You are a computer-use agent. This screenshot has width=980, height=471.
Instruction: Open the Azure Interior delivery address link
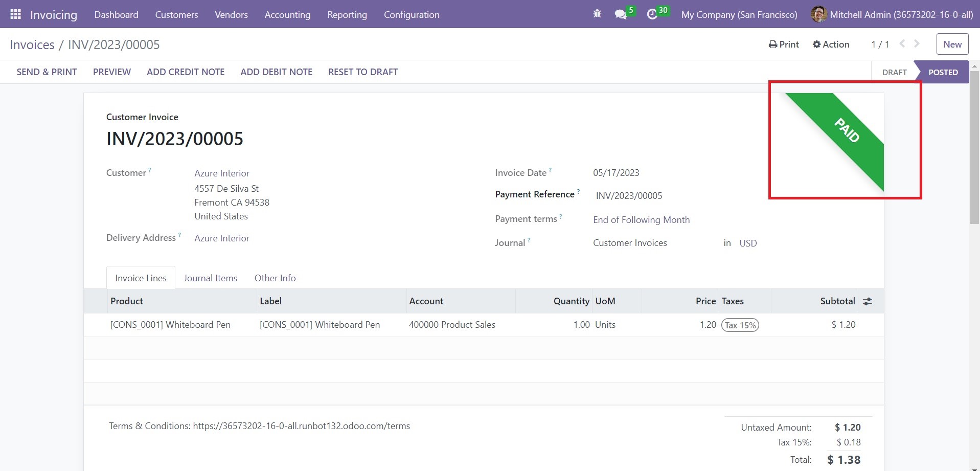[222, 238]
